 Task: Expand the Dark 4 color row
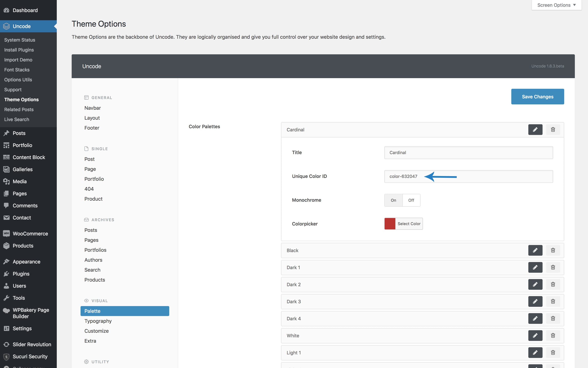click(422, 319)
